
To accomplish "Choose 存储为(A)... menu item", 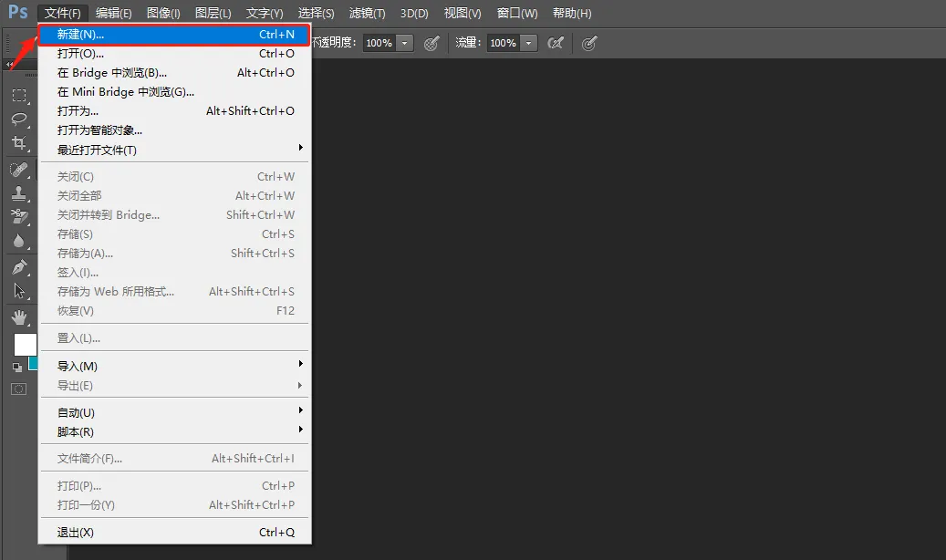I will point(175,254).
